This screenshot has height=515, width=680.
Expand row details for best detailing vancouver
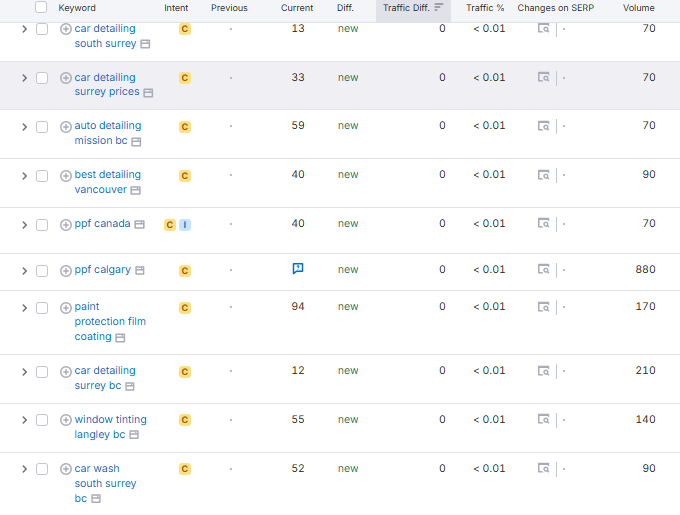[24, 176]
